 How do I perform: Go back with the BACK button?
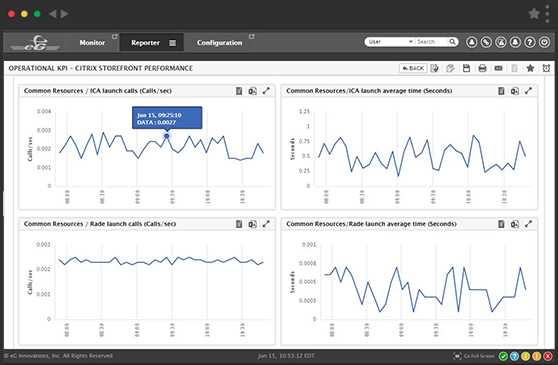413,68
